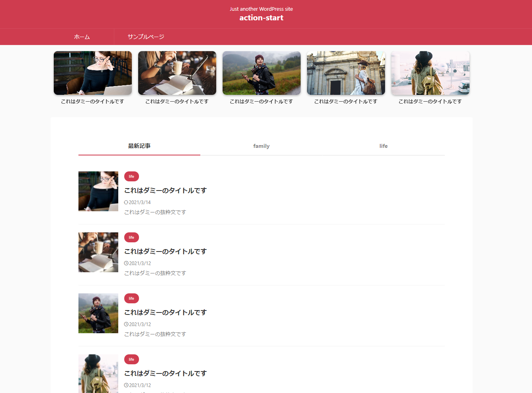Click the life badge on the laptop woman post
The image size is (532, 393).
click(131, 177)
